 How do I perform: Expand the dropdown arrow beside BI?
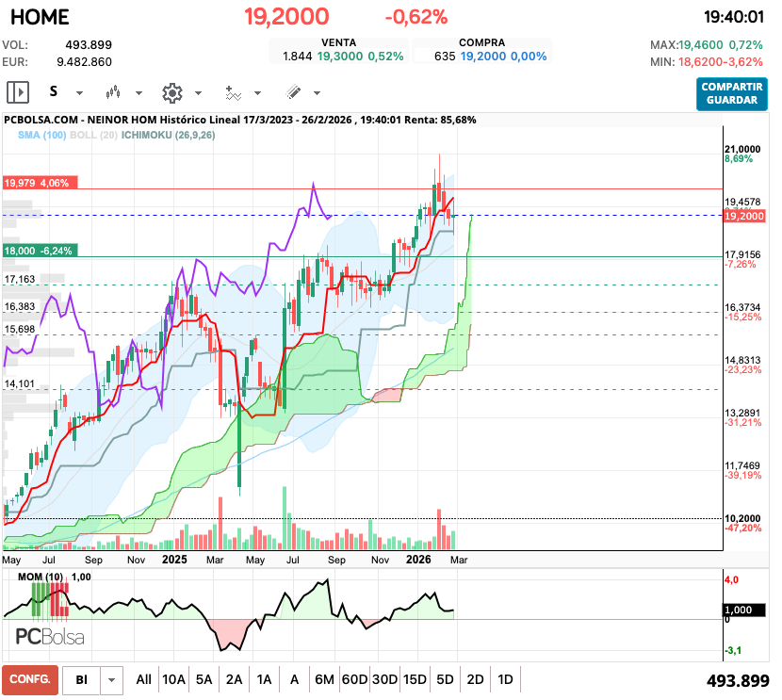112,679
